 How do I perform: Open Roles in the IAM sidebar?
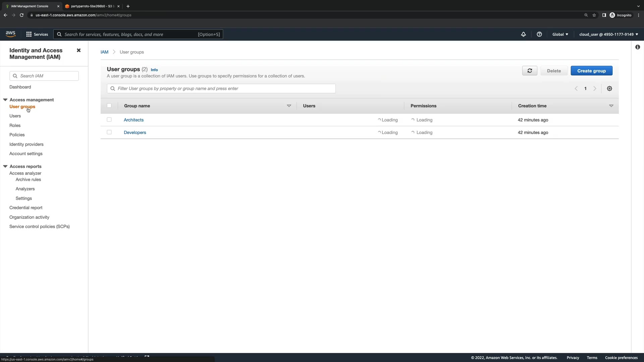tap(15, 125)
